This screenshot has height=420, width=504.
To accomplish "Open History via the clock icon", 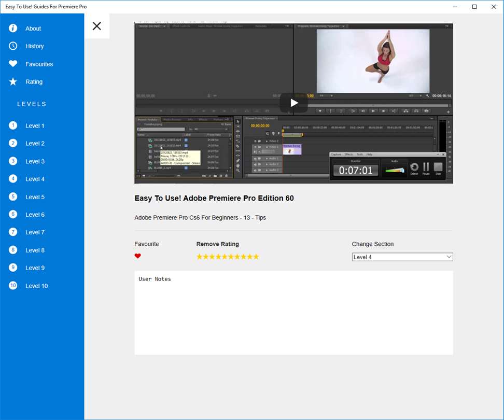I will coord(13,46).
